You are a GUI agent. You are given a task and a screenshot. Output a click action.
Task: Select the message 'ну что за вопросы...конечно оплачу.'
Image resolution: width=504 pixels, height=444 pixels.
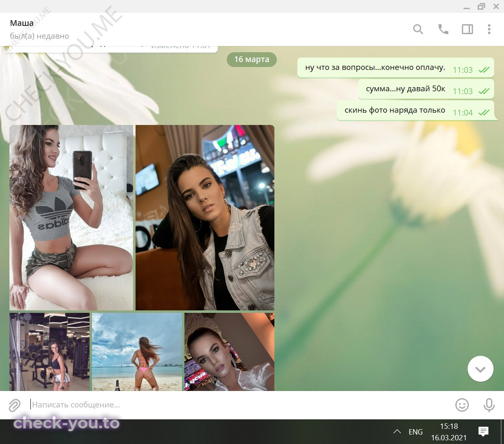coord(396,68)
